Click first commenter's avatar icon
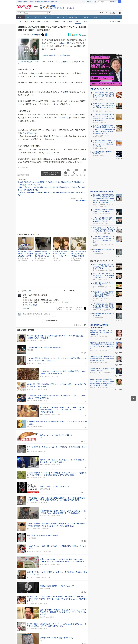This screenshot has height=644, width=138. pos(19,296)
